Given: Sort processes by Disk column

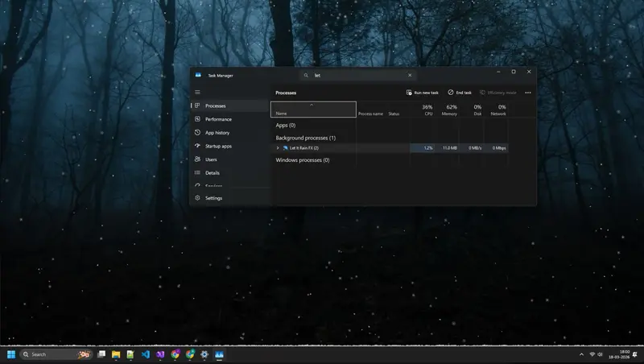Looking at the screenshot, I should [x=473, y=110].
